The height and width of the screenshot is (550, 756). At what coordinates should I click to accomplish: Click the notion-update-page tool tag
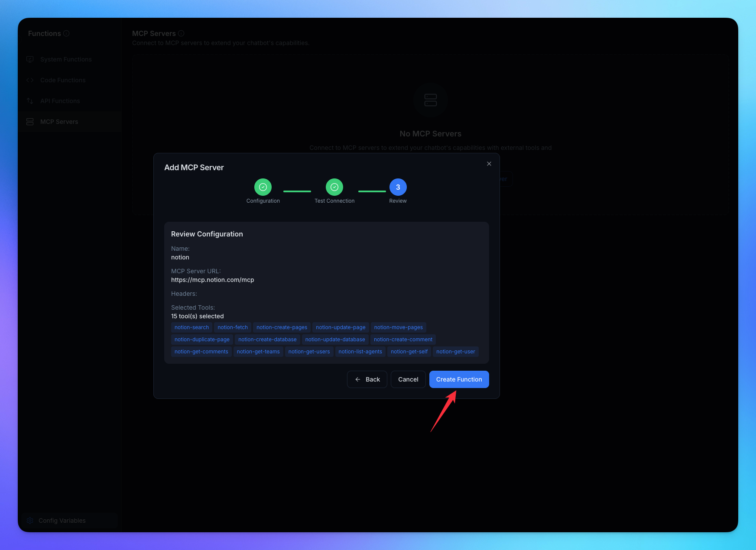[341, 327]
